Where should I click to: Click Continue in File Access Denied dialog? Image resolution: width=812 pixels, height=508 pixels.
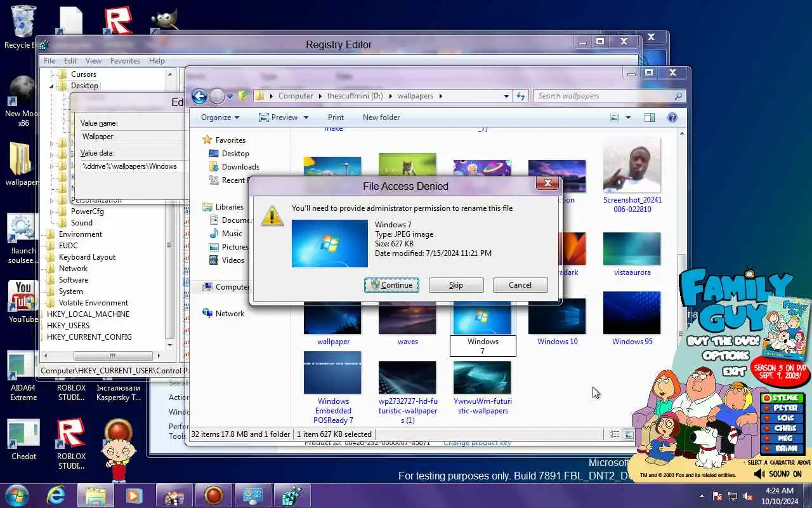coord(391,285)
